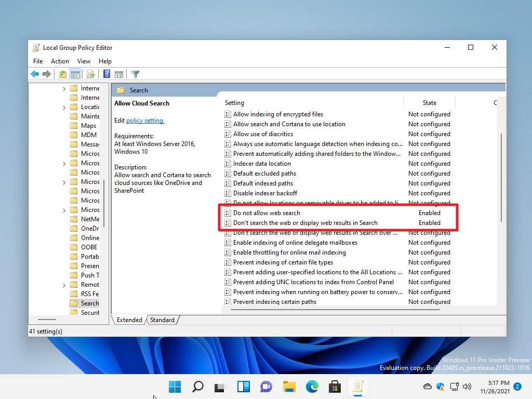
Task: Open taskbar Search magnifier icon
Action: click(x=198, y=387)
